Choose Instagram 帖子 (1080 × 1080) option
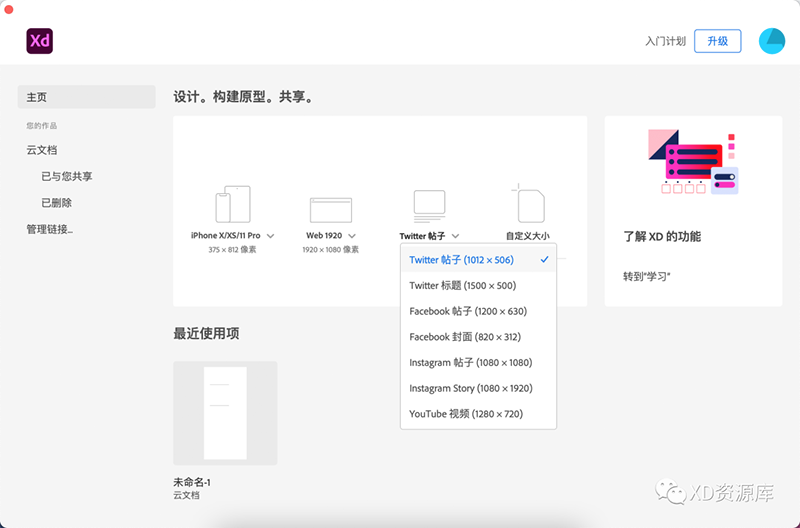The image size is (800, 528). pyautogui.click(x=478, y=362)
